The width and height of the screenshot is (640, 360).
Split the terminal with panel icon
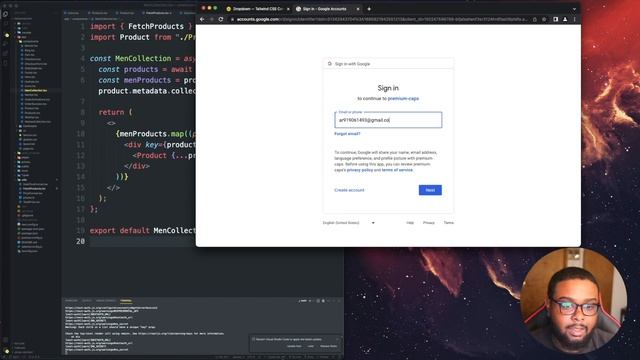318,301
